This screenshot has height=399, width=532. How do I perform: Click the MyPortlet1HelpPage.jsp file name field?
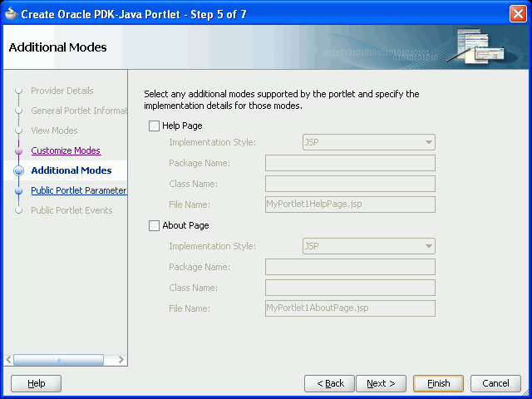350,204
